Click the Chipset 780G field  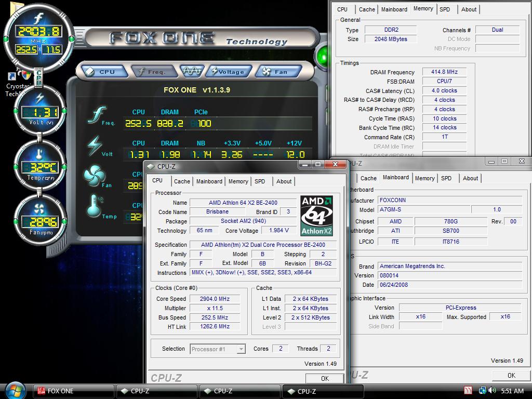pyautogui.click(x=451, y=221)
